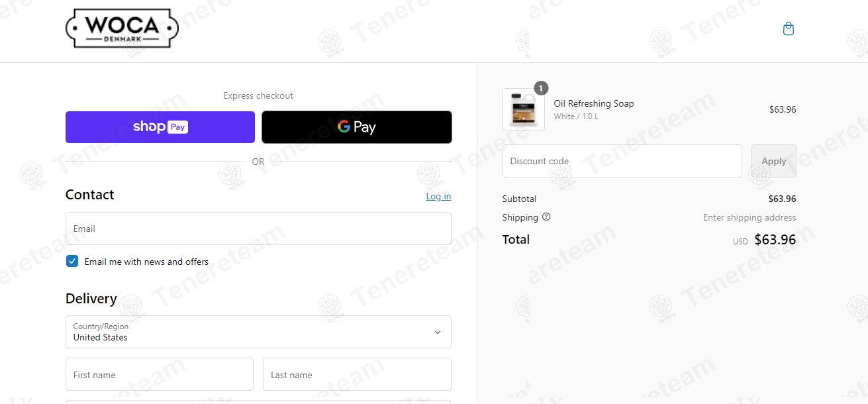The width and height of the screenshot is (868, 404).
Task: Focus the Discount code field
Action: (x=622, y=161)
